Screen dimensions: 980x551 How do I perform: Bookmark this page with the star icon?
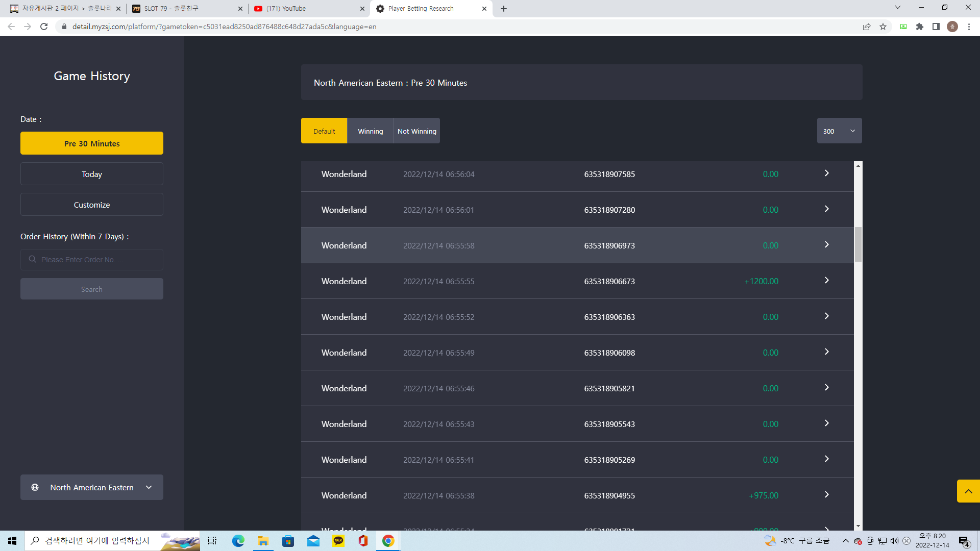883,27
